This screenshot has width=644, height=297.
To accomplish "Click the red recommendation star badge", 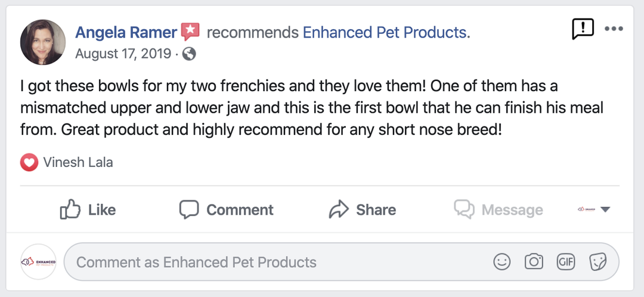I will click(190, 32).
